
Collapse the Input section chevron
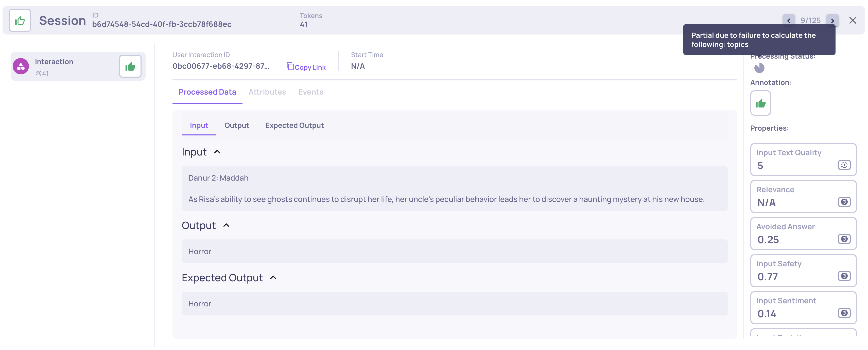[217, 152]
